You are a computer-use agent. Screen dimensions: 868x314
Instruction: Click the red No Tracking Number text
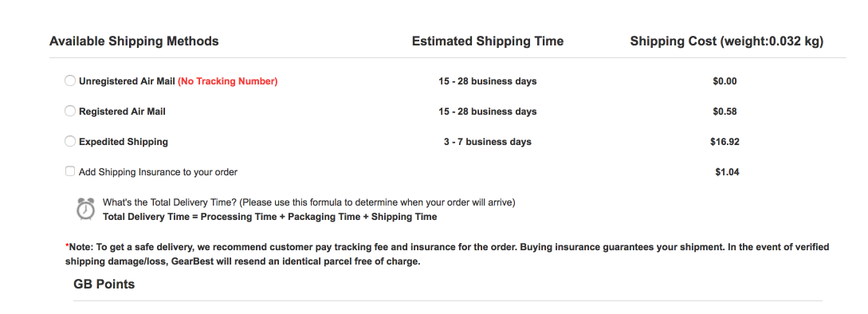tap(227, 81)
